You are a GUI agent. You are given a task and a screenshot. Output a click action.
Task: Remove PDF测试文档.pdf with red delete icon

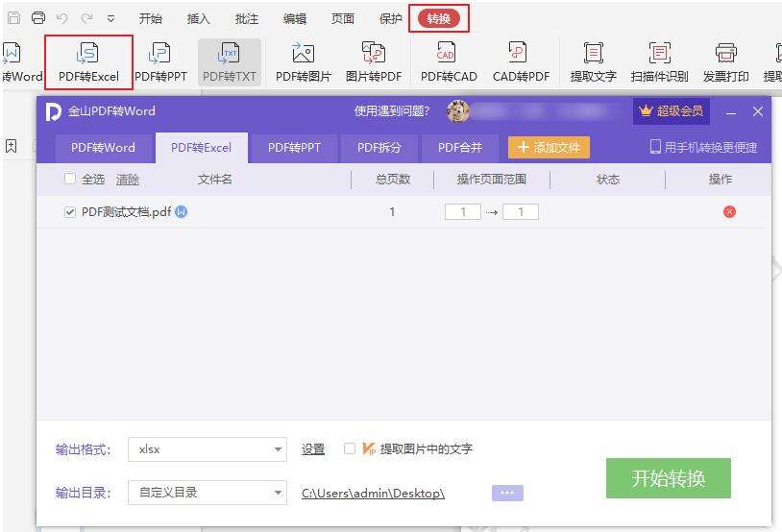pos(729,212)
